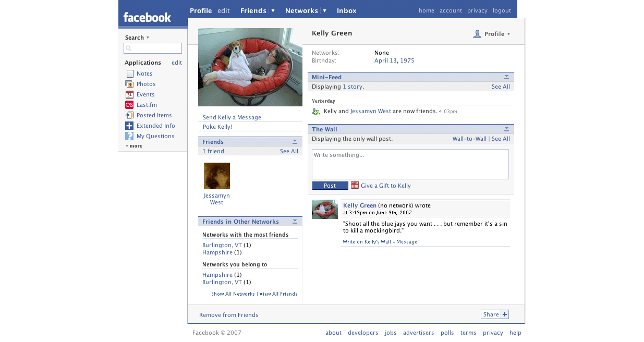Open the Search options dropdown arrow
This screenshot has width=644, height=342.
148,38
